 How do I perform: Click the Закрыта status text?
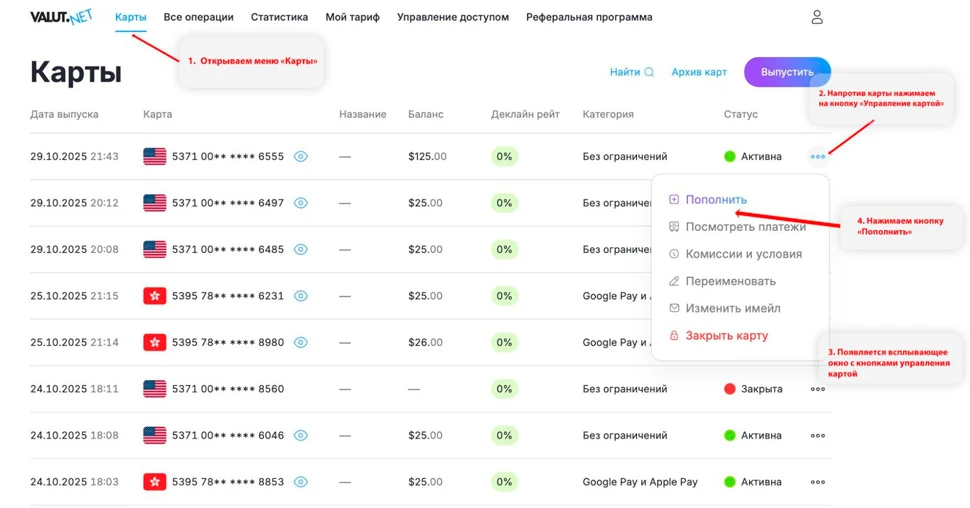coord(762,389)
